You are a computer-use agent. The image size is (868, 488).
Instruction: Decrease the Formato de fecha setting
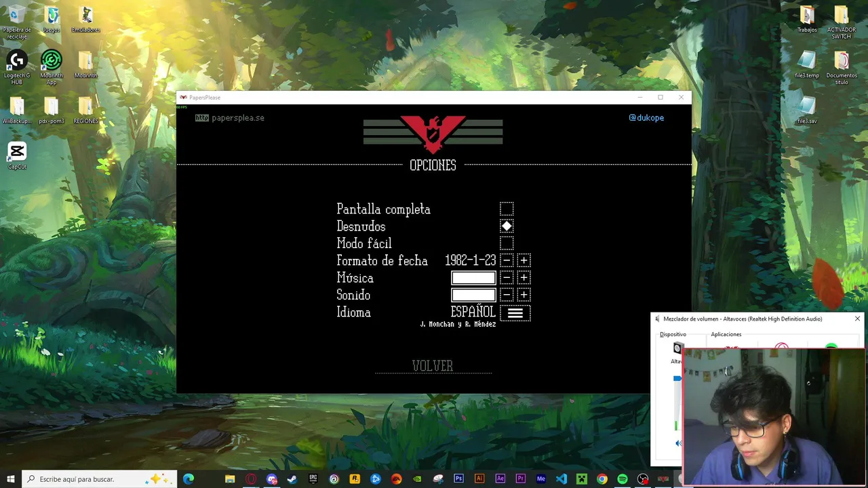(x=507, y=260)
